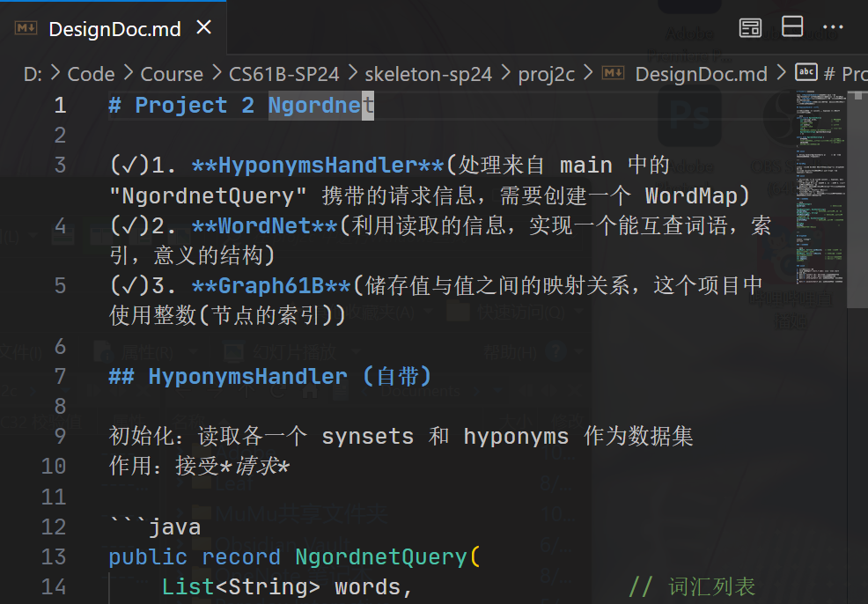Image resolution: width=868 pixels, height=604 pixels.
Task: Open the proj2c breadcrumb
Action: pos(547,74)
